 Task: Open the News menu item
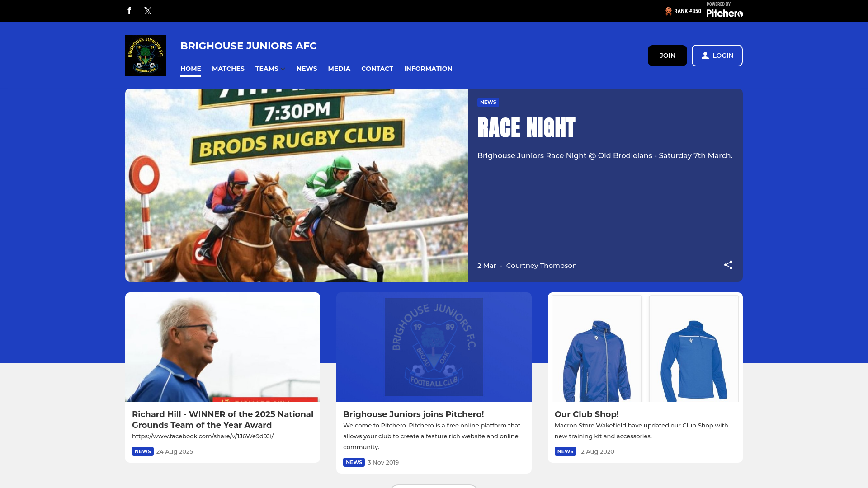coord(307,69)
